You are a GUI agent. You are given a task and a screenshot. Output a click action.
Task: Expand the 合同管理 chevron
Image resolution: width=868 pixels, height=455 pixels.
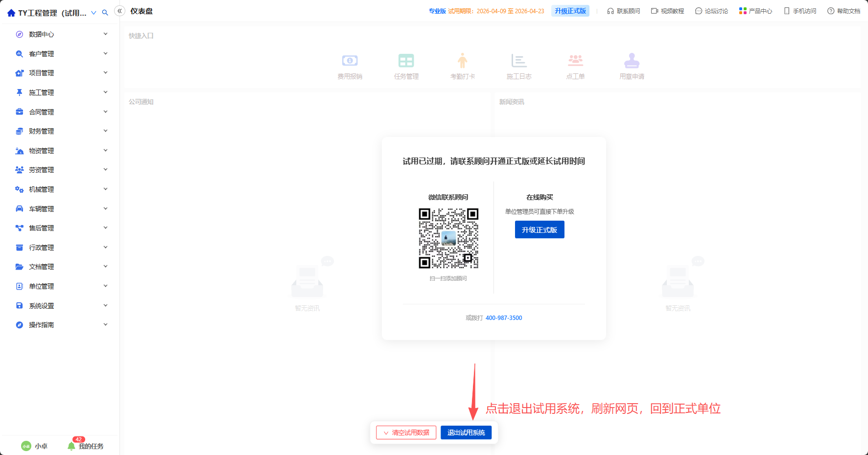pos(105,112)
